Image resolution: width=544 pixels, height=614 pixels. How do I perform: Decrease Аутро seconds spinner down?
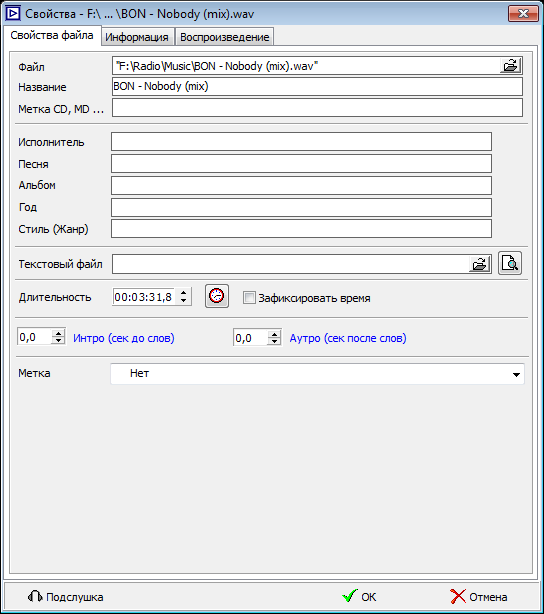(275, 341)
